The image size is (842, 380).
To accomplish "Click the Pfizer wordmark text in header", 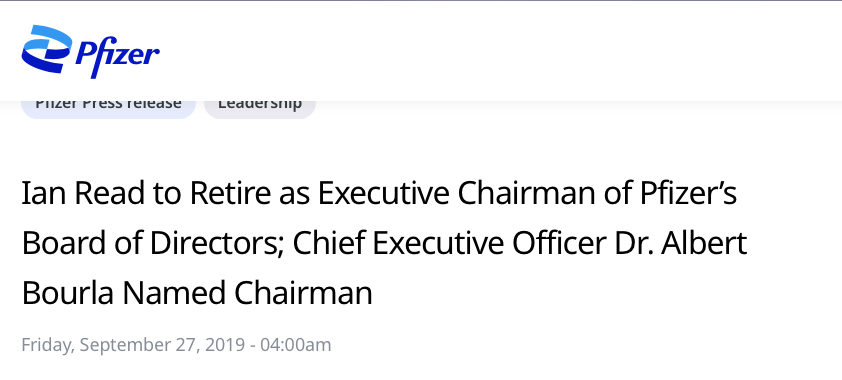I will click(117, 55).
